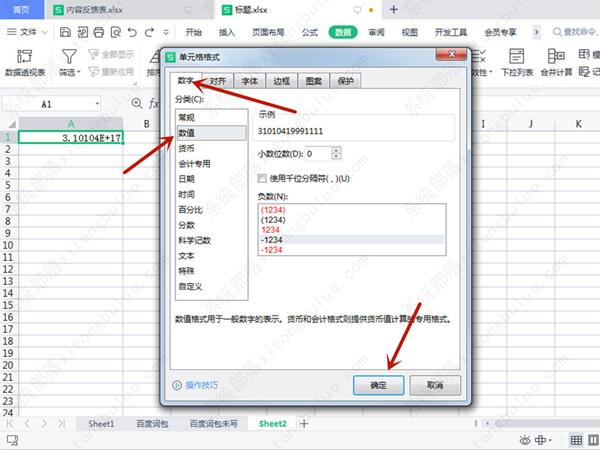The width and height of the screenshot is (600, 450).
Task: Select 科学记数 in category list
Action: pos(194,240)
